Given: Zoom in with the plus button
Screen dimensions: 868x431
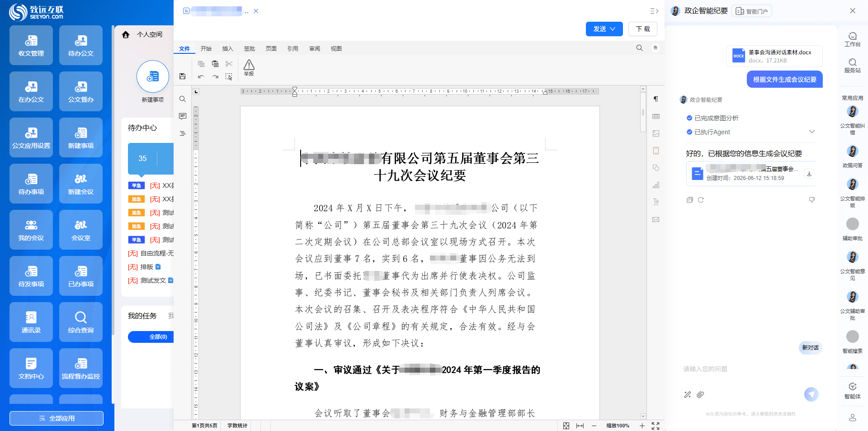Looking at the screenshot, I should pyautogui.click(x=642, y=426).
